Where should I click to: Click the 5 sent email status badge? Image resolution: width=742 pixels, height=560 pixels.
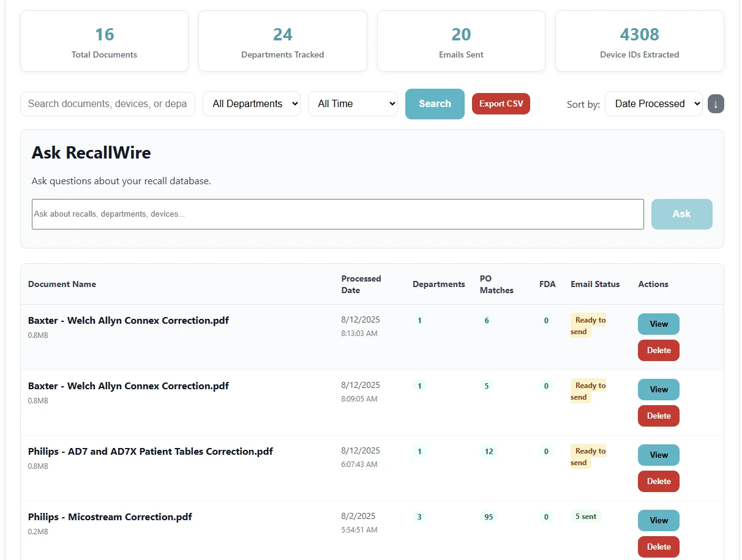pos(585,517)
